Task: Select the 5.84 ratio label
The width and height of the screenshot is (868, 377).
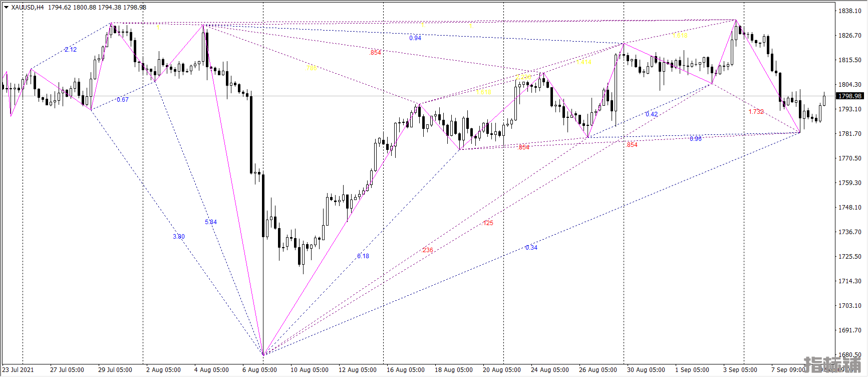Action: (211, 222)
